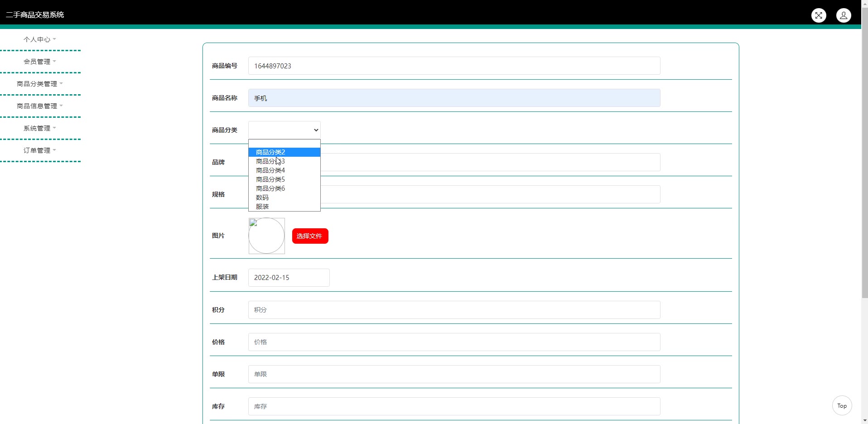Click the 上架日期 field label
868x424 pixels.
(x=225, y=277)
